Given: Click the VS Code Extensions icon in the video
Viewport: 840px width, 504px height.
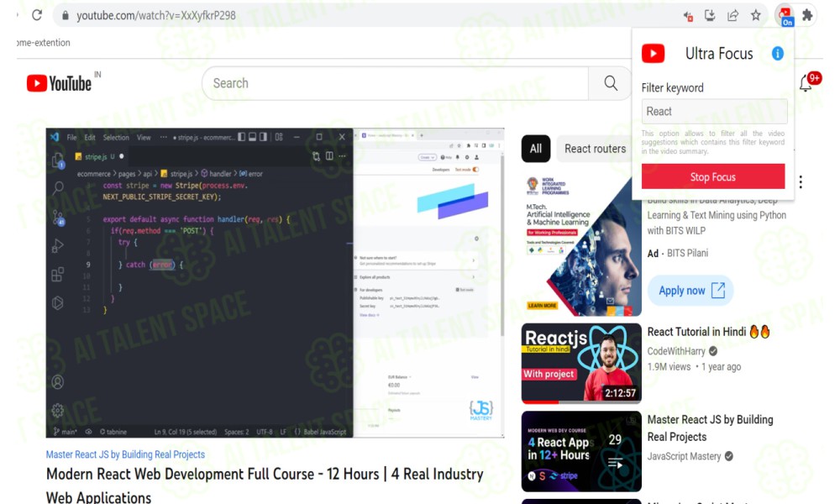Looking at the screenshot, I should pyautogui.click(x=58, y=275).
